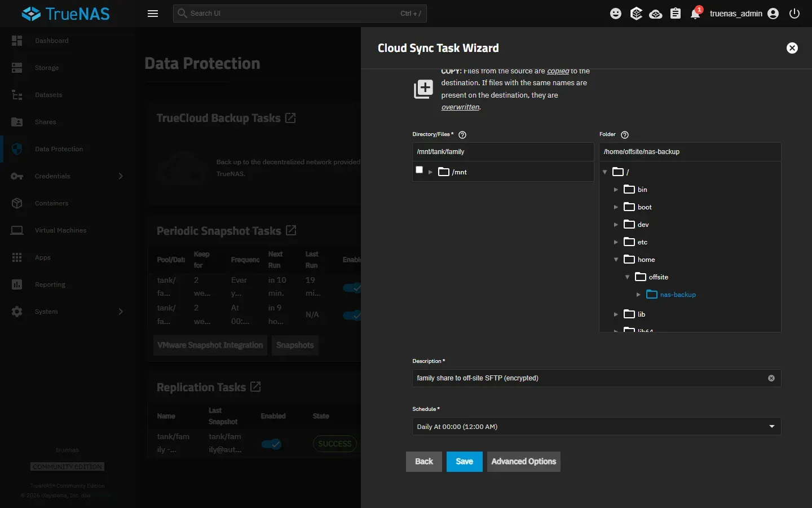The height and width of the screenshot is (508, 812).
Task: Click the feedback smiley icon
Action: click(x=616, y=14)
